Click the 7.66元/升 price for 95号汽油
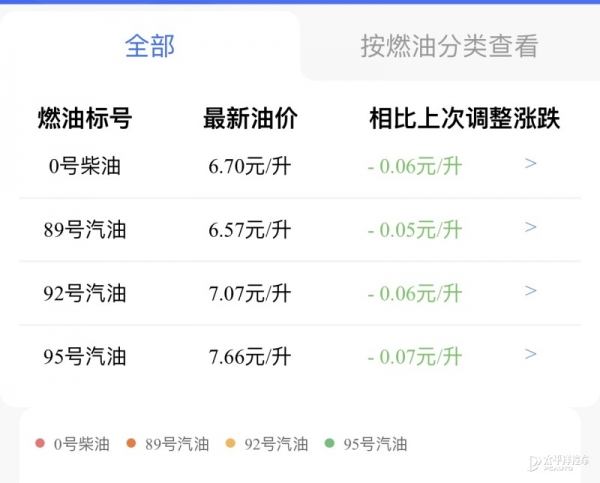 click(250, 356)
